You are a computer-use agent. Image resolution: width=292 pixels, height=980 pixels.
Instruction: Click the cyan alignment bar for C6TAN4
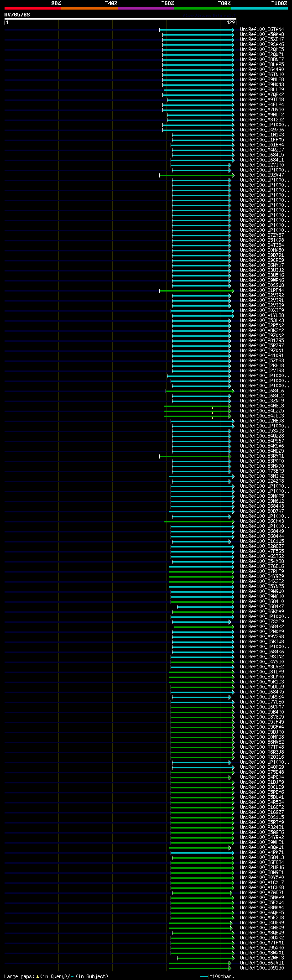(x=196, y=30)
